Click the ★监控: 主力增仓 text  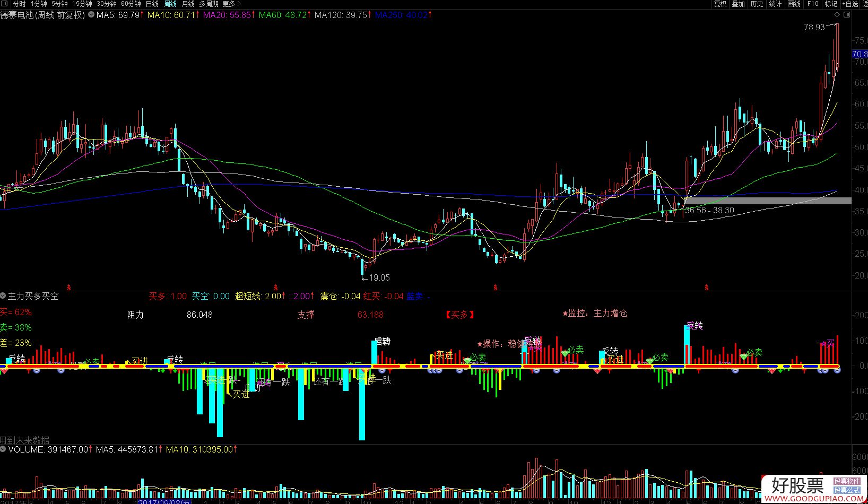(595, 313)
